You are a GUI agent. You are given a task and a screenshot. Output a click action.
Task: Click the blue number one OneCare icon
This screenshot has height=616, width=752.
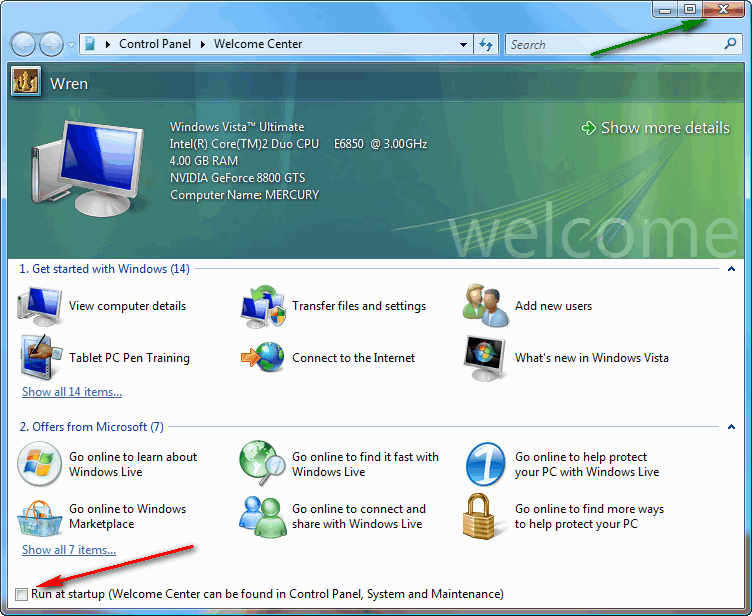486,464
